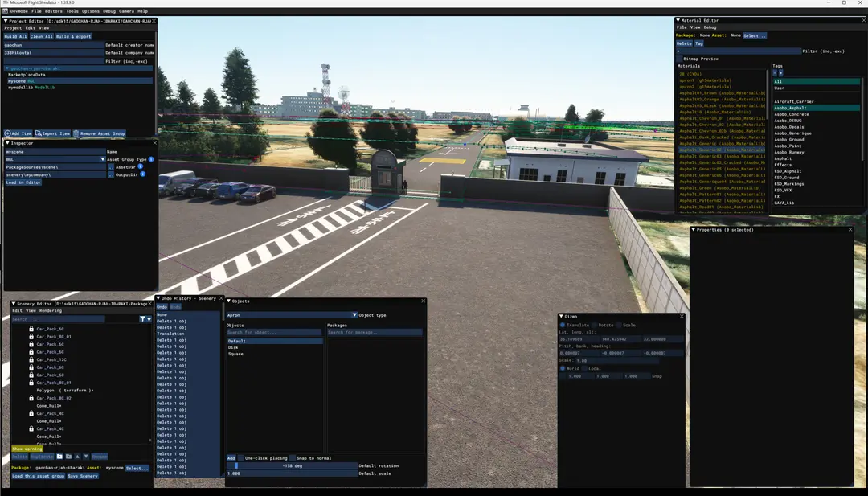This screenshot has height=496, width=868.
Task: Click the Import Item icon in Project Editor
Action: [39, 133]
